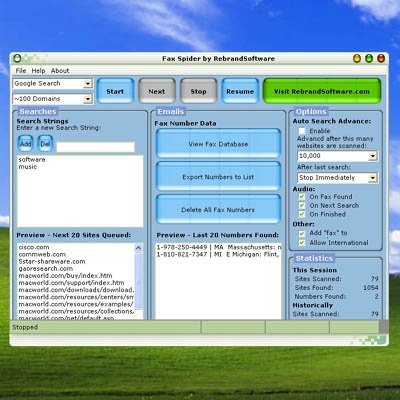Select fax number 1-810-821-7347 row

[x=219, y=254]
